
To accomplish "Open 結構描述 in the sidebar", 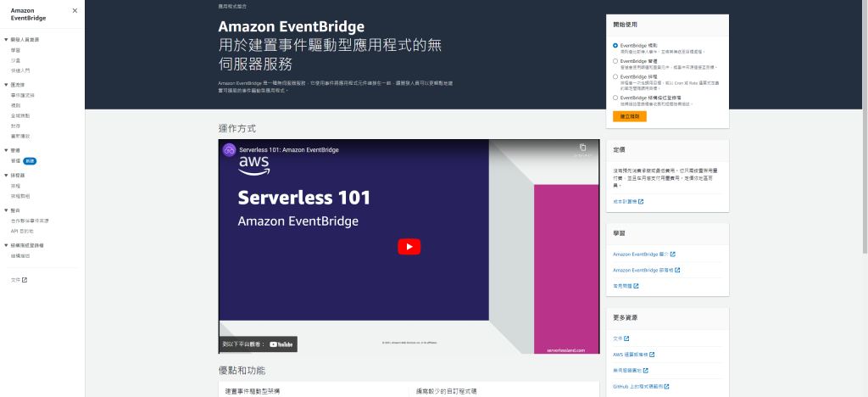I will click(x=20, y=256).
